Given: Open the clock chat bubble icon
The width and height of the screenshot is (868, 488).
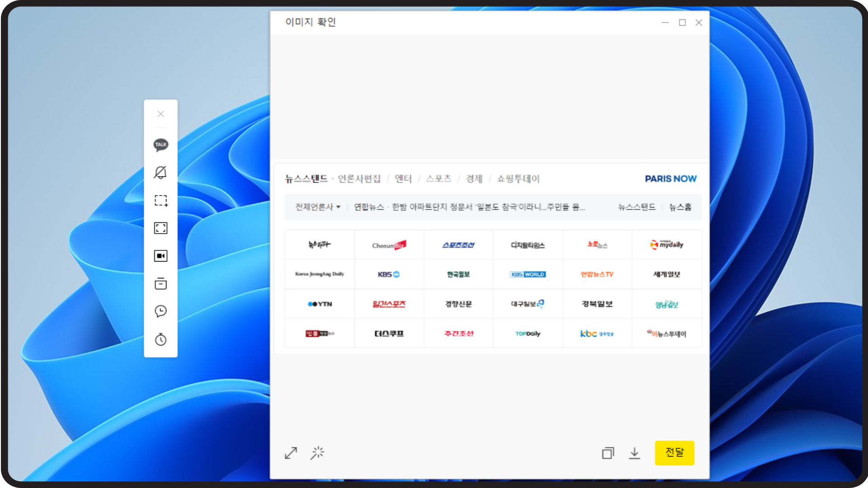Looking at the screenshot, I should [160, 311].
